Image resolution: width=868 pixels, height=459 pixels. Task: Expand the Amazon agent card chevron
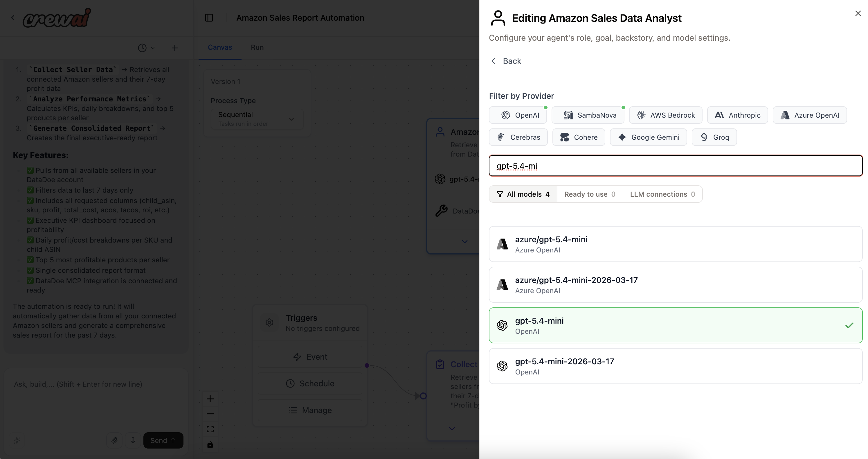pos(465,241)
